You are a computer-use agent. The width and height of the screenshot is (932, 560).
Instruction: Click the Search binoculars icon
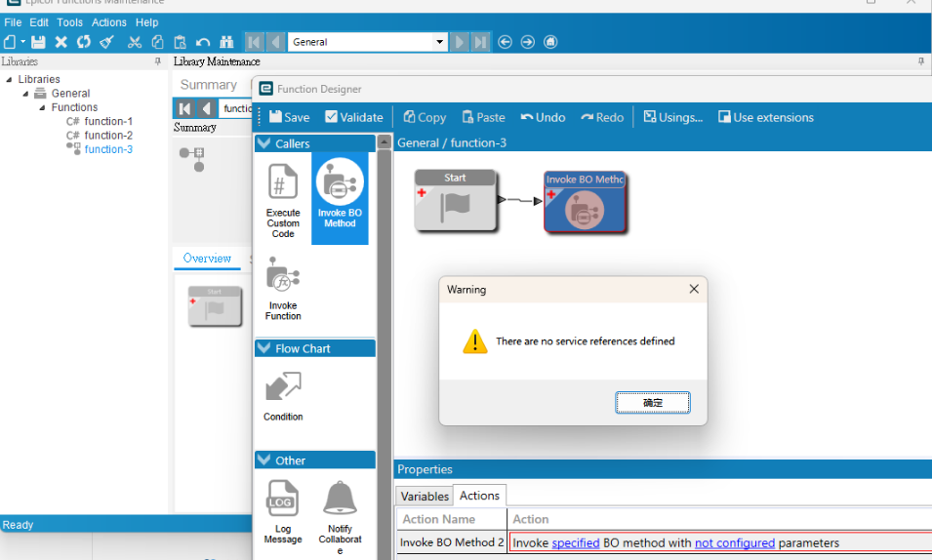pos(225,42)
